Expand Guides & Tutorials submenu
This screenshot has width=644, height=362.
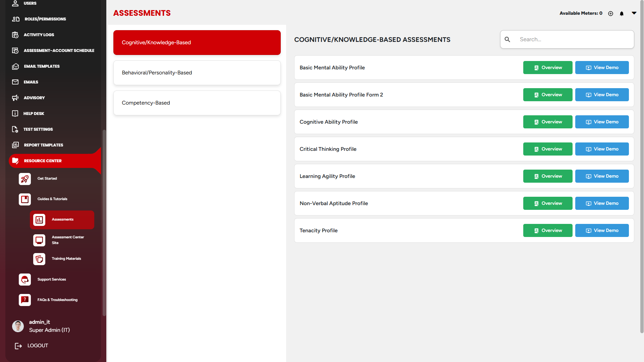[x=52, y=199]
